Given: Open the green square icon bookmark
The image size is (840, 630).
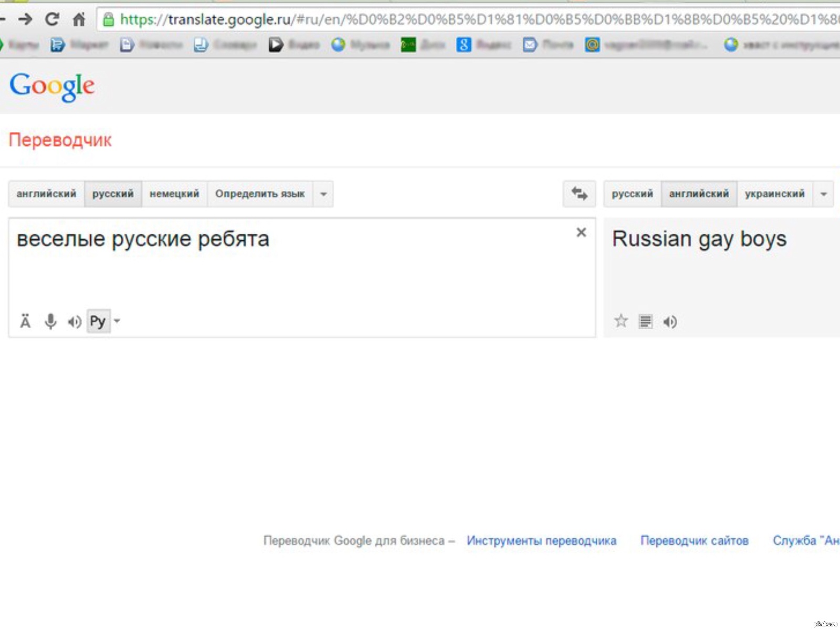Looking at the screenshot, I should tap(408, 45).
